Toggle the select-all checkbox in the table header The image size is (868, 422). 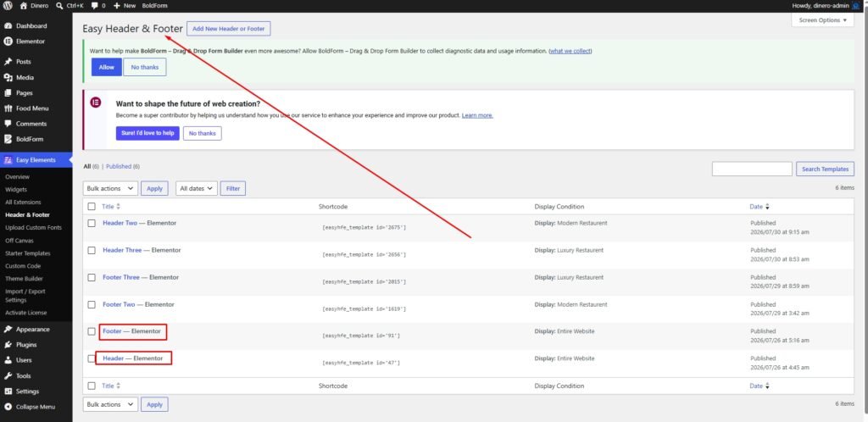[x=92, y=207]
